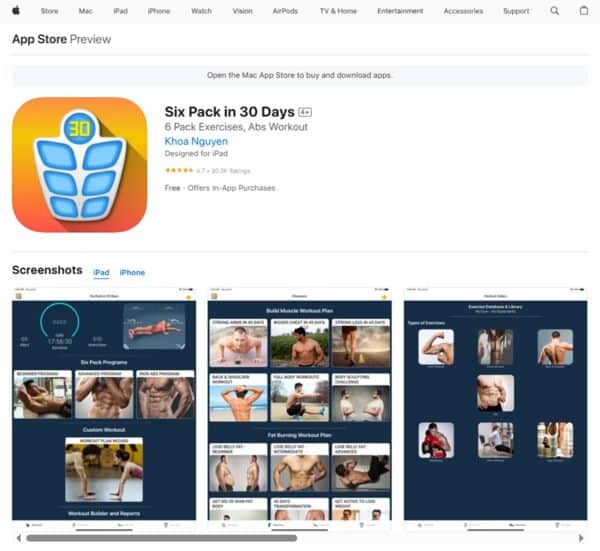
Task: Click the Apple logo icon
Action: point(16,11)
